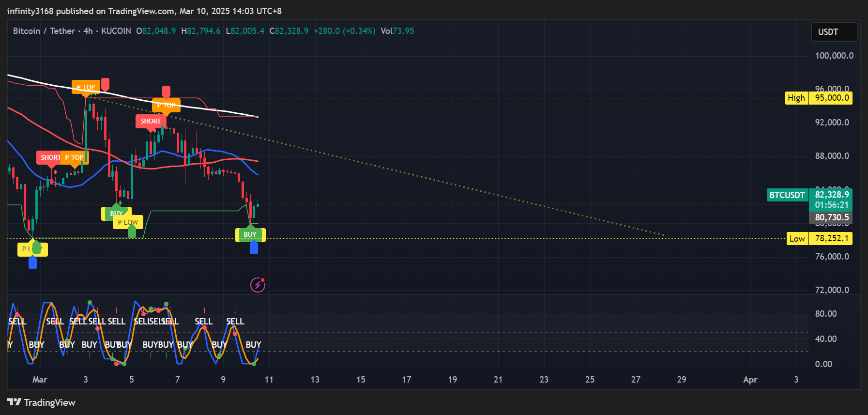Click the green BTCUSDT price tag
868x415 pixels.
pyautogui.click(x=787, y=195)
